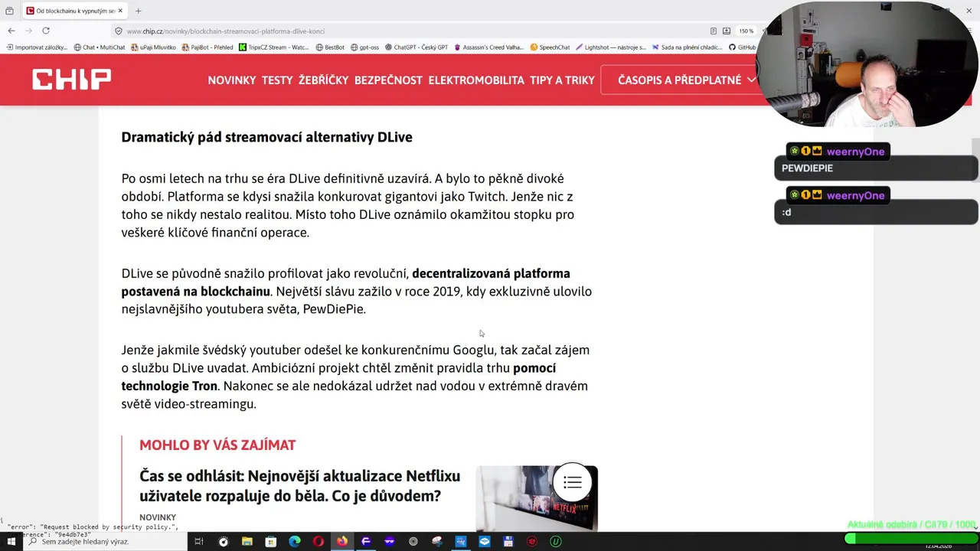Screen dimensions: 980x551
Task: Open Microsoft Store from the taskbar
Action: pos(270,541)
